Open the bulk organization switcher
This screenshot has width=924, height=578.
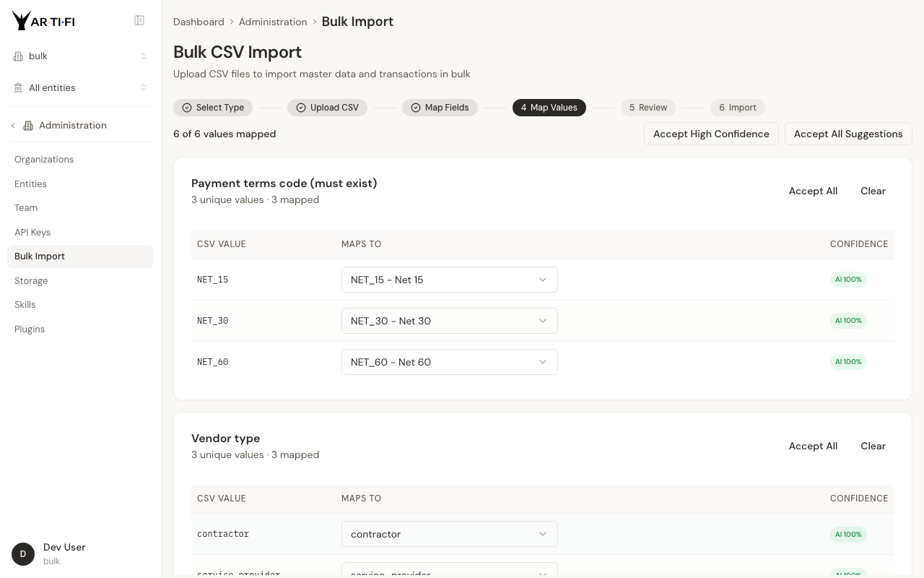80,56
